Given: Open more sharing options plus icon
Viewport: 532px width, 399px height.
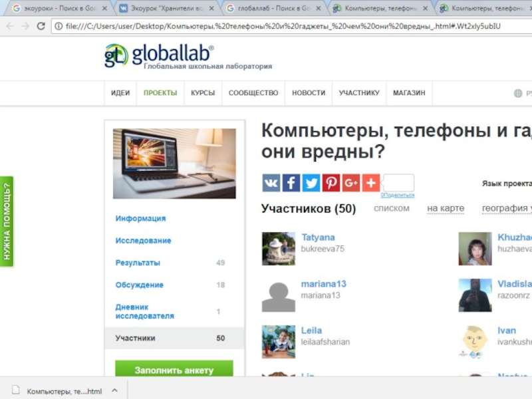Looking at the screenshot, I should [371, 183].
